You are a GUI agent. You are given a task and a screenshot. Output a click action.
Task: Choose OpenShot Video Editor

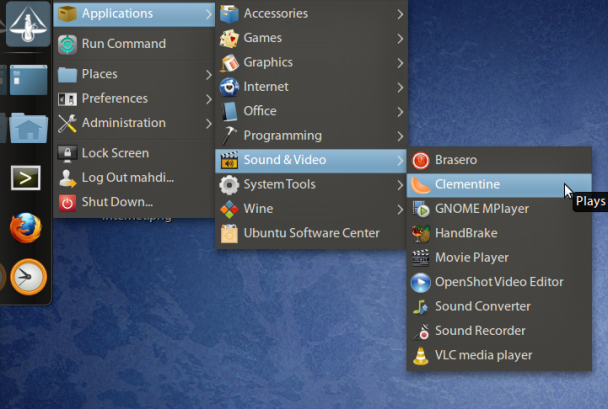click(499, 282)
